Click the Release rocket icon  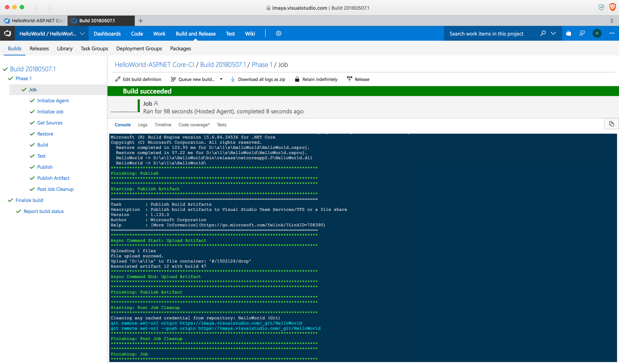coord(350,79)
